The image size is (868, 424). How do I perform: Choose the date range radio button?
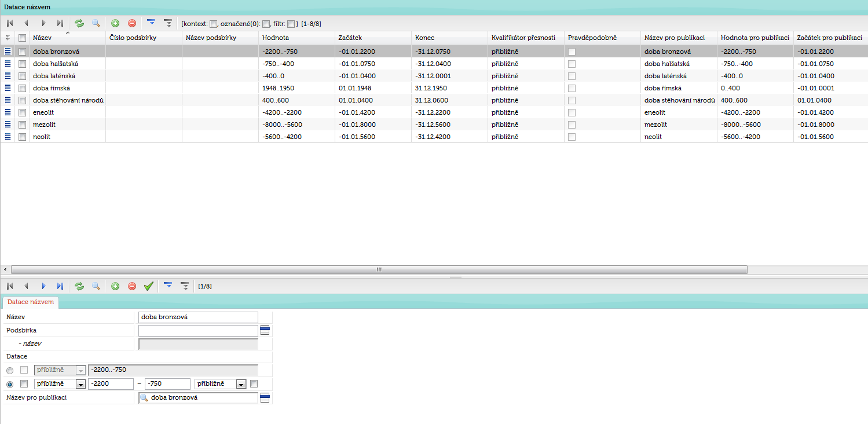tap(10, 384)
